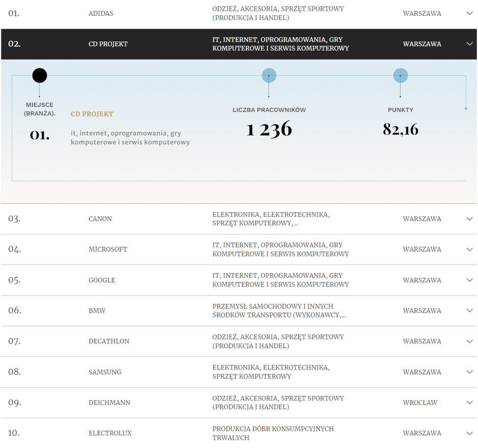Expand the BMW row chevron
Viewport: 478px width, 448px height.
(469, 311)
